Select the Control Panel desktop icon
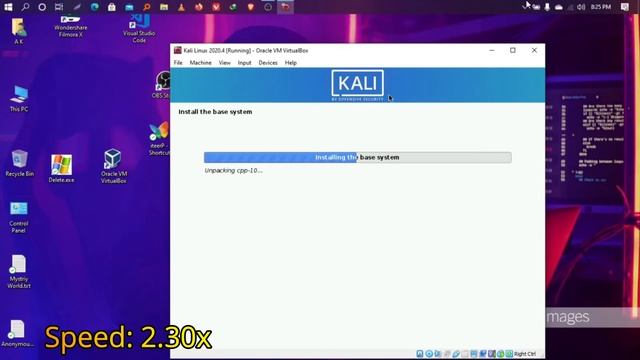The image size is (640, 360). (x=19, y=217)
